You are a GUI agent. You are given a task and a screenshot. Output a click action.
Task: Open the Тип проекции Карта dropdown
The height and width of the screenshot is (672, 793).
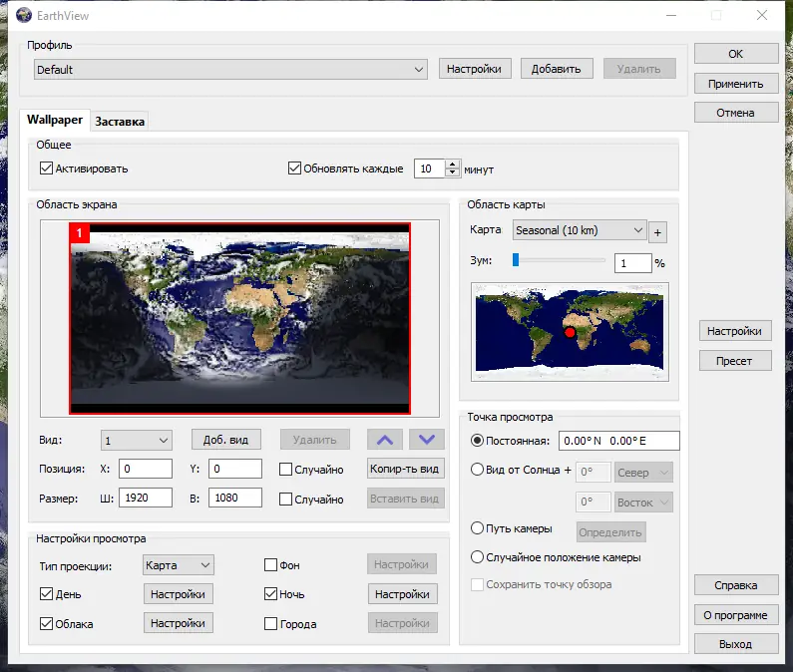(x=178, y=564)
